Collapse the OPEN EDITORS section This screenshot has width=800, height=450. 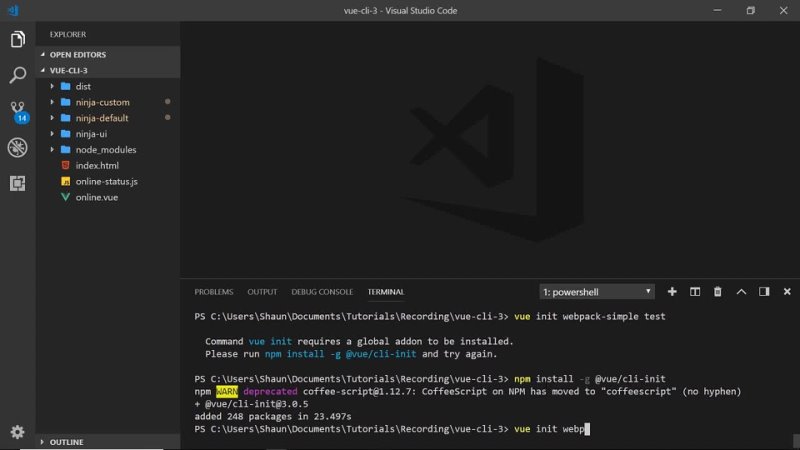[x=43, y=54]
